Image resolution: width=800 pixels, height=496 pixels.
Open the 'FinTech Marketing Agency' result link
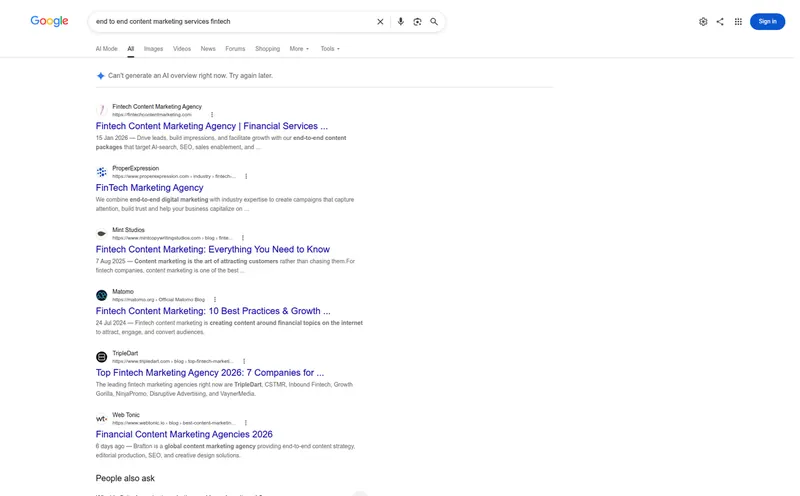[x=149, y=188]
